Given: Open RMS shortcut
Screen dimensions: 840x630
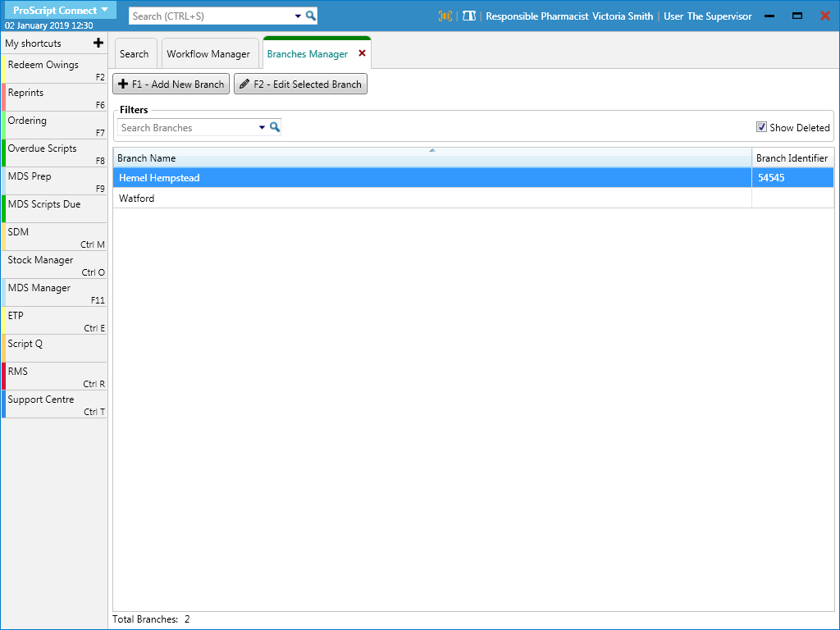Looking at the screenshot, I should tap(55, 376).
